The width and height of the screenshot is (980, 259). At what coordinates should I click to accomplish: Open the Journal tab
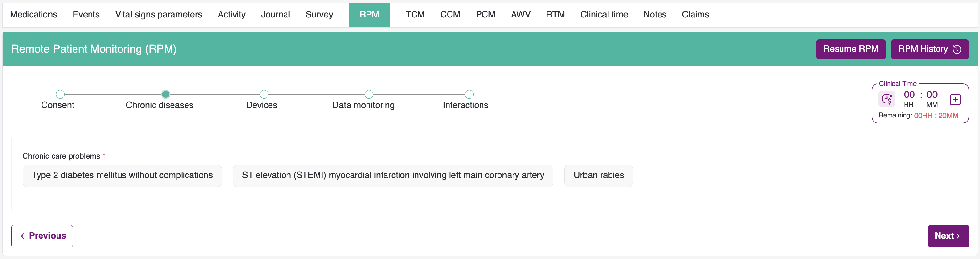tap(275, 14)
